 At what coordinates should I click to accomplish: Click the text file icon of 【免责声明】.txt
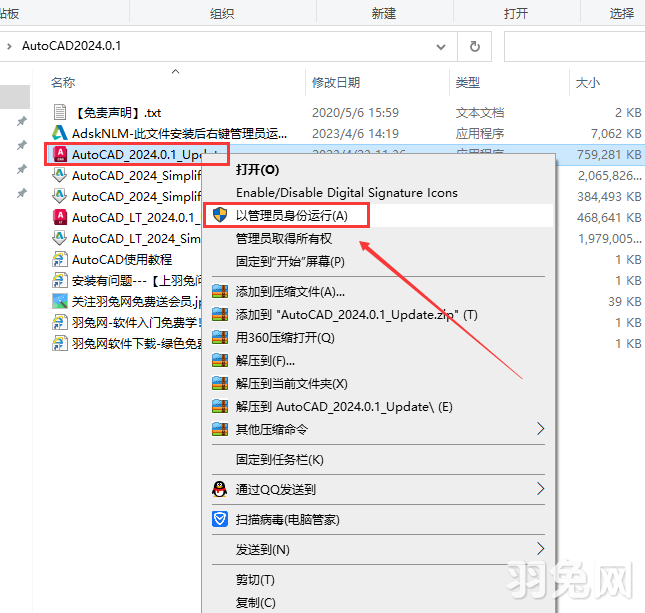60,112
